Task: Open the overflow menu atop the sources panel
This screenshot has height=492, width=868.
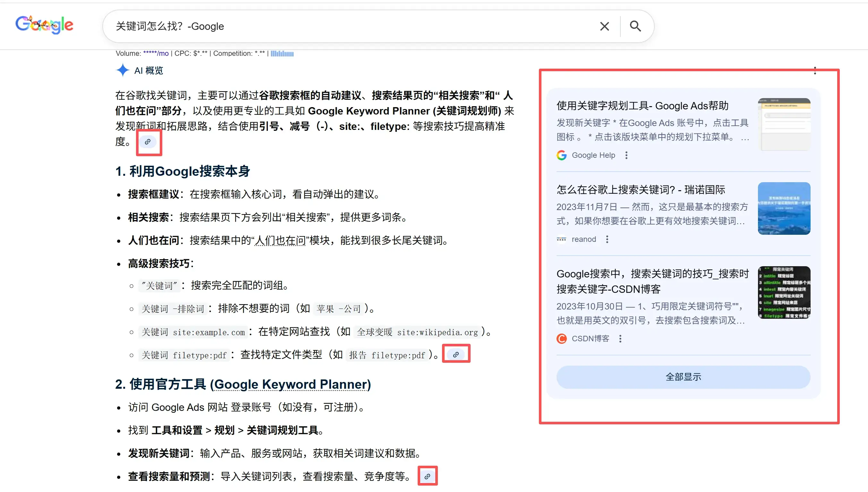Action: 815,70
